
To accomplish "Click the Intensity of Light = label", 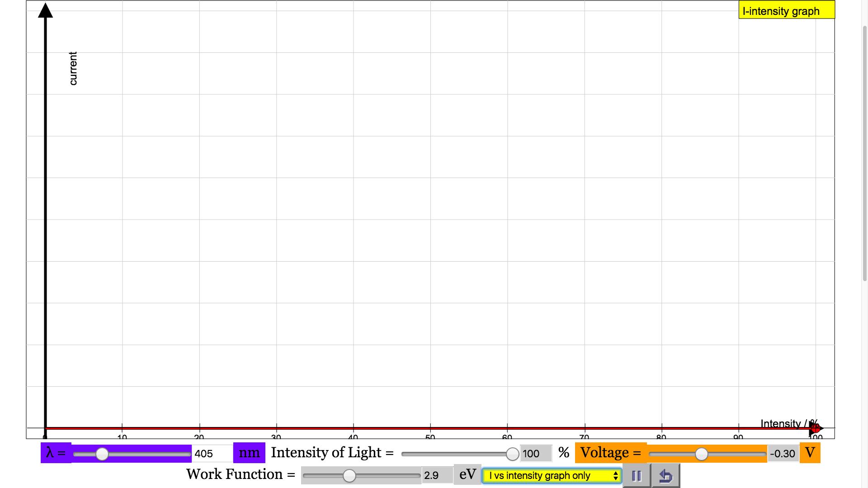I will [332, 453].
